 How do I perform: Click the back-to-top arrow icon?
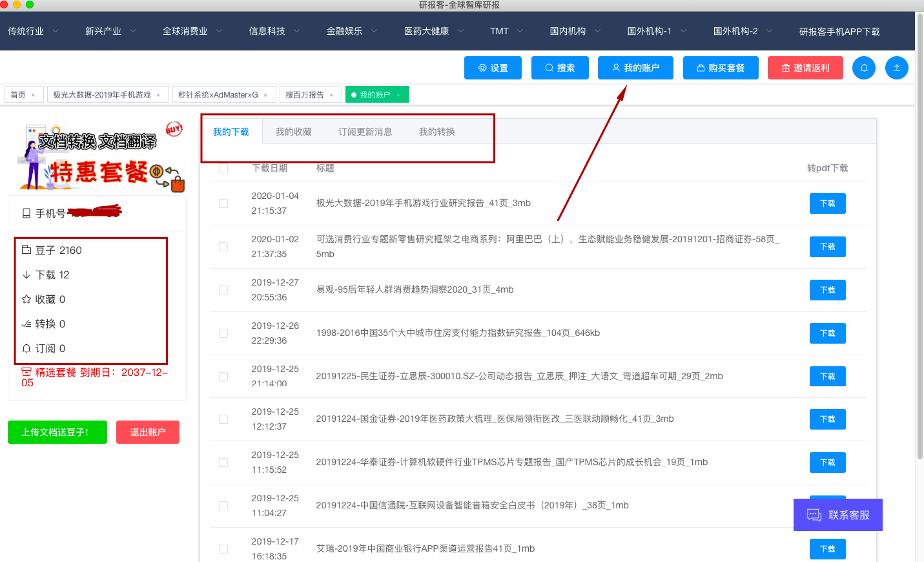(896, 68)
